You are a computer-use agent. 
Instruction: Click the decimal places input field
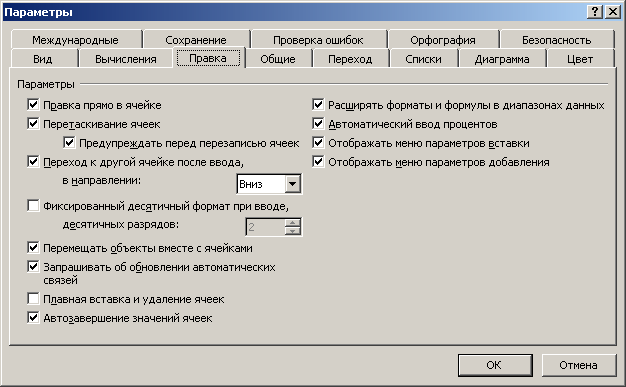(265, 227)
